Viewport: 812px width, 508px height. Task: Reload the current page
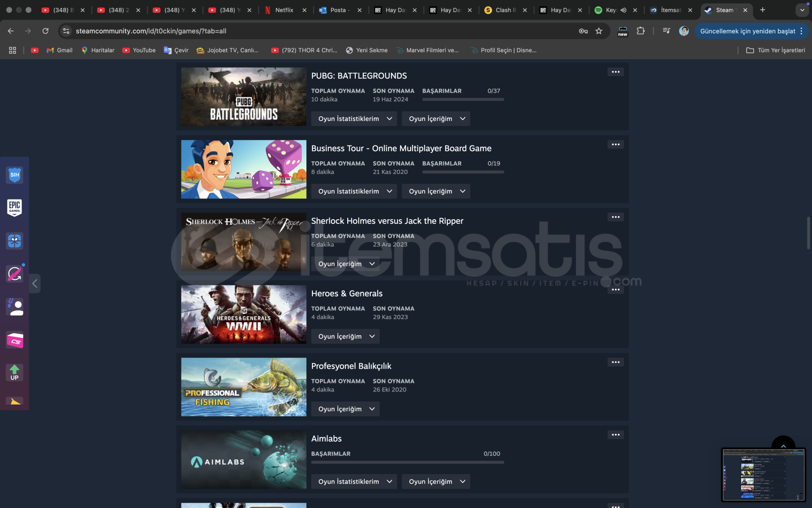pos(45,31)
